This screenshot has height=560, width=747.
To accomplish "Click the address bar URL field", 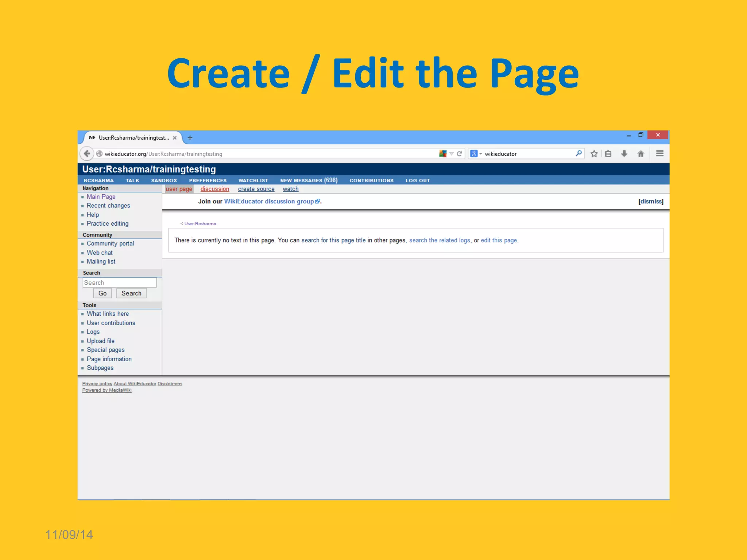I will [270, 154].
